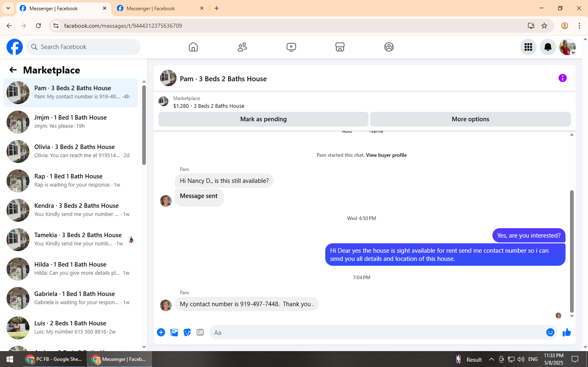Switch to PC FB Google Sheets taskbar window

point(54,359)
